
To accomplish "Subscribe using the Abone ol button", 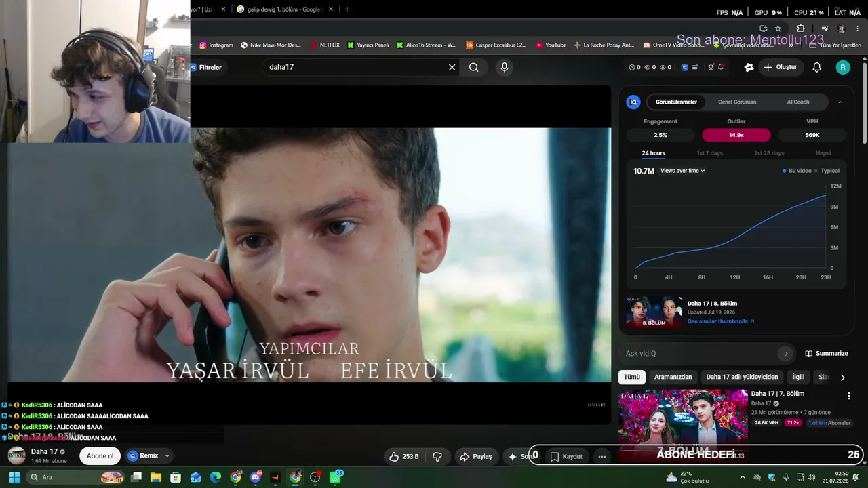I will pos(100,456).
